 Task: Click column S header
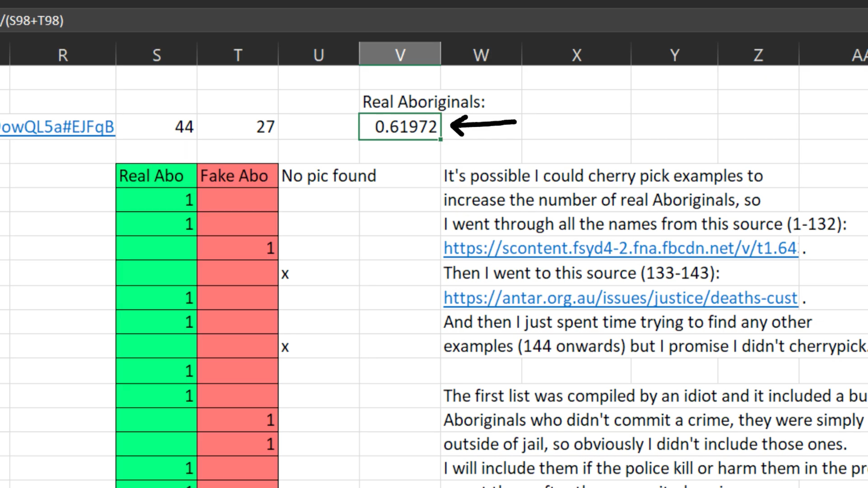tap(156, 54)
